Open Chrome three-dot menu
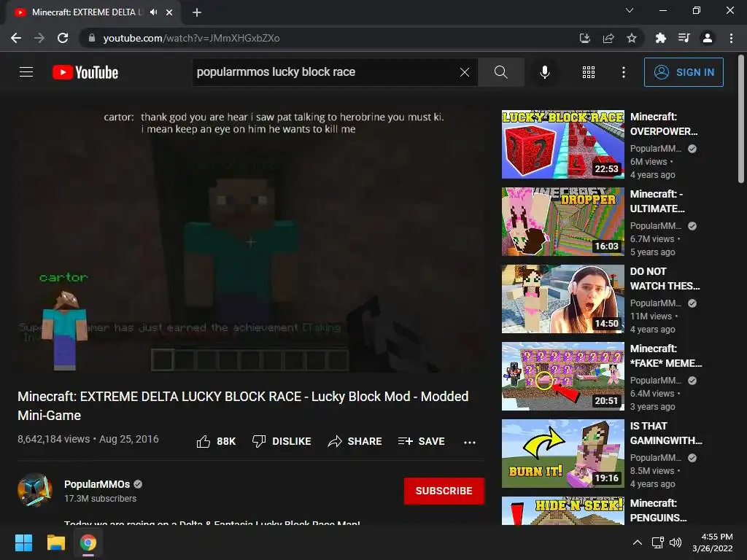The width and height of the screenshot is (747, 560). click(x=731, y=38)
